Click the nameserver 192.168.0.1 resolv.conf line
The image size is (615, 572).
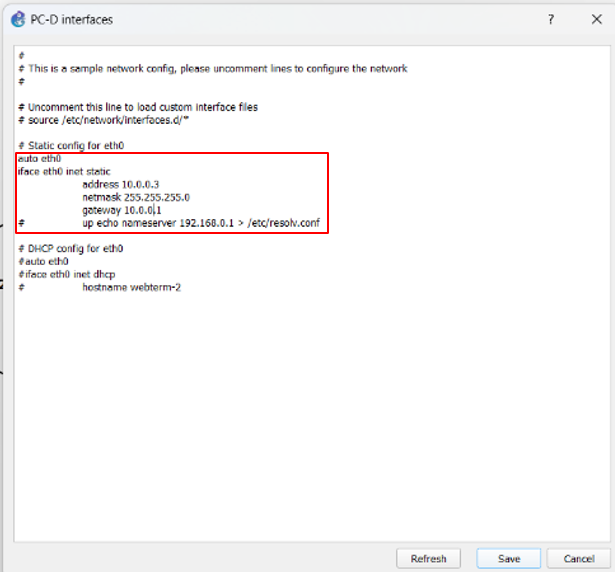pos(200,223)
